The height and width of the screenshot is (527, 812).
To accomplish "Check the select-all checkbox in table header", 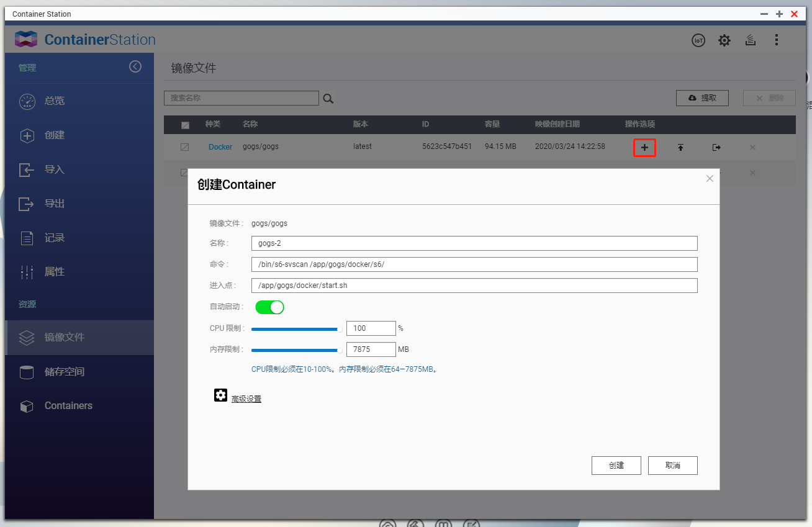I will 184,124.
